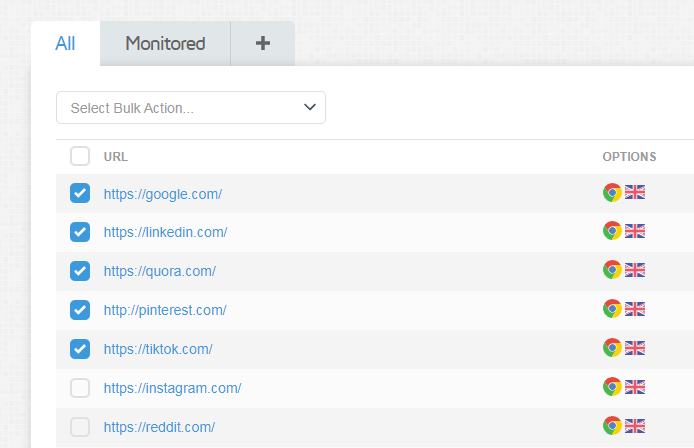Click the Chrome icon in the reddit.com row

(612, 425)
